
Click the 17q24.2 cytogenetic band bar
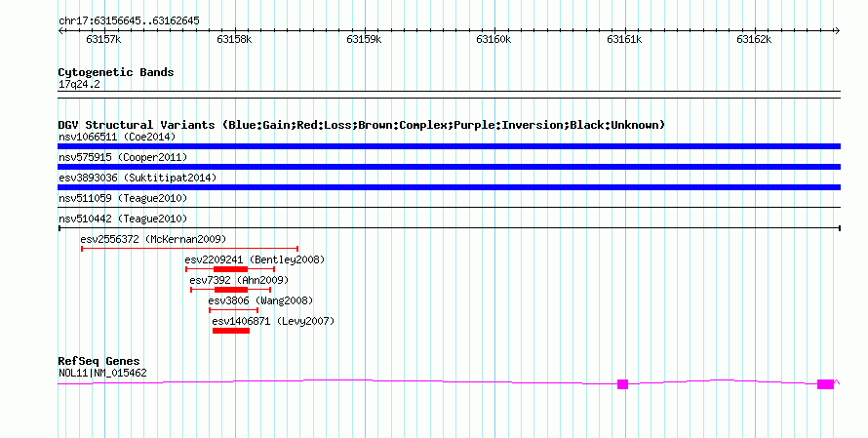point(449,95)
